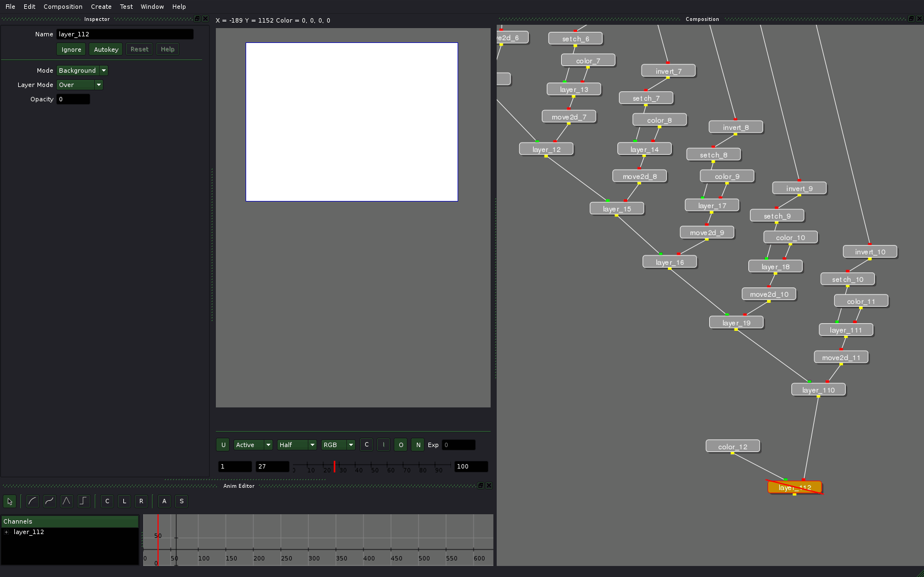Choose the linear peak tangent icon
The height and width of the screenshot is (577, 924).
[67, 501]
